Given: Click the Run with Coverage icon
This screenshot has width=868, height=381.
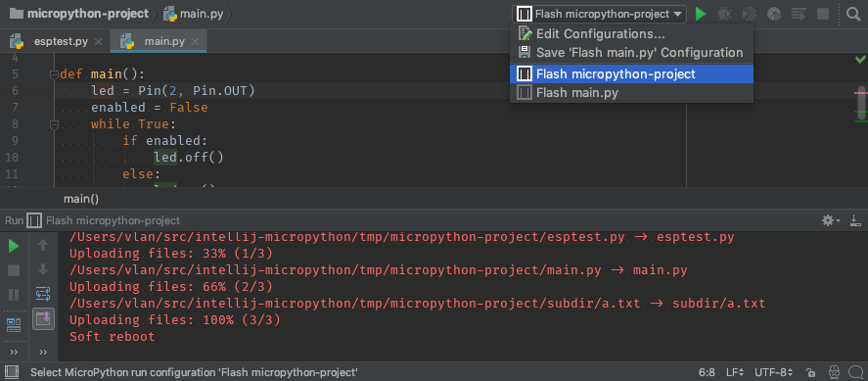Looking at the screenshot, I should 749,14.
